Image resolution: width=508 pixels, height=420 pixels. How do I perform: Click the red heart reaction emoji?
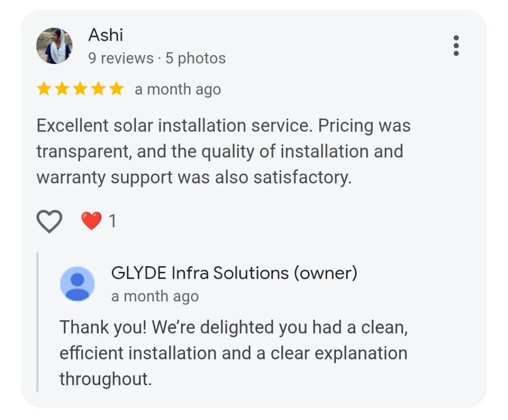[x=91, y=221]
